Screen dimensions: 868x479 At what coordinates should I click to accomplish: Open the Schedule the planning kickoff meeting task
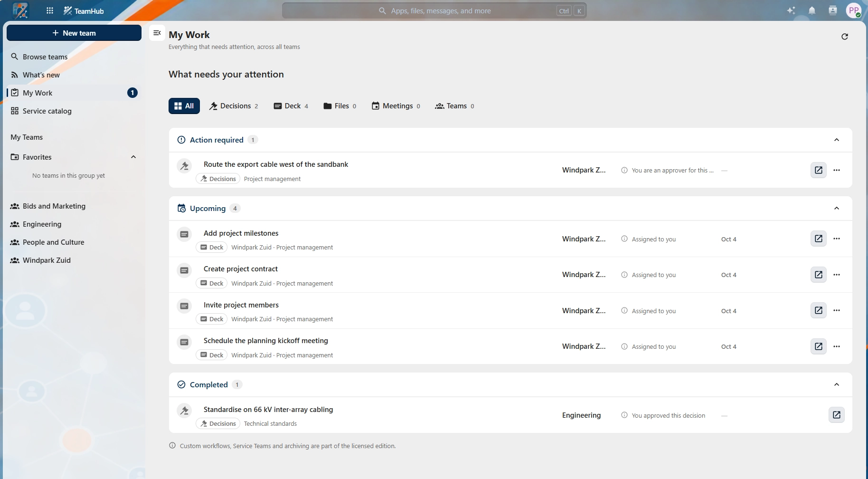coord(266,341)
